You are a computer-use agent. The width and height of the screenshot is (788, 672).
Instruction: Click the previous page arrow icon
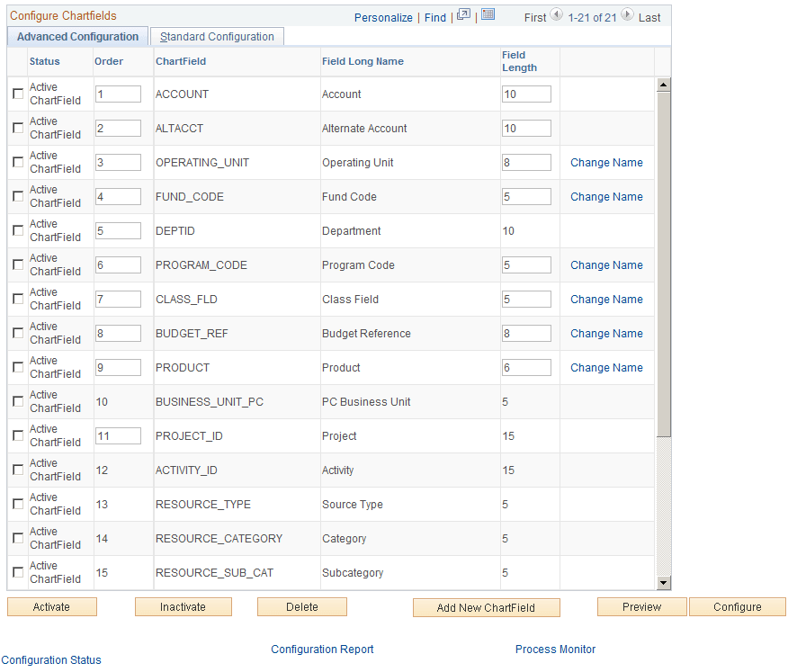click(556, 16)
